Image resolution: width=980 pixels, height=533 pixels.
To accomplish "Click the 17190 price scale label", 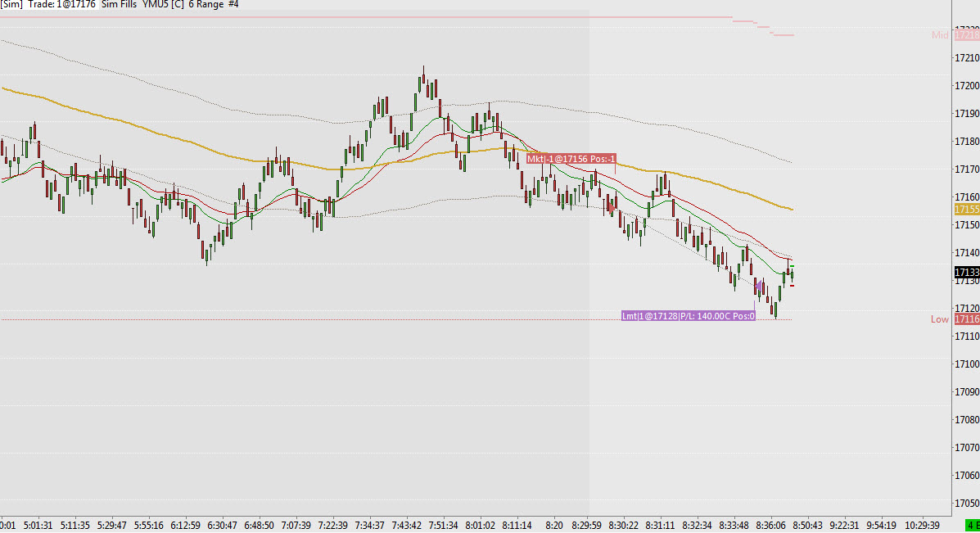I will coord(967,114).
